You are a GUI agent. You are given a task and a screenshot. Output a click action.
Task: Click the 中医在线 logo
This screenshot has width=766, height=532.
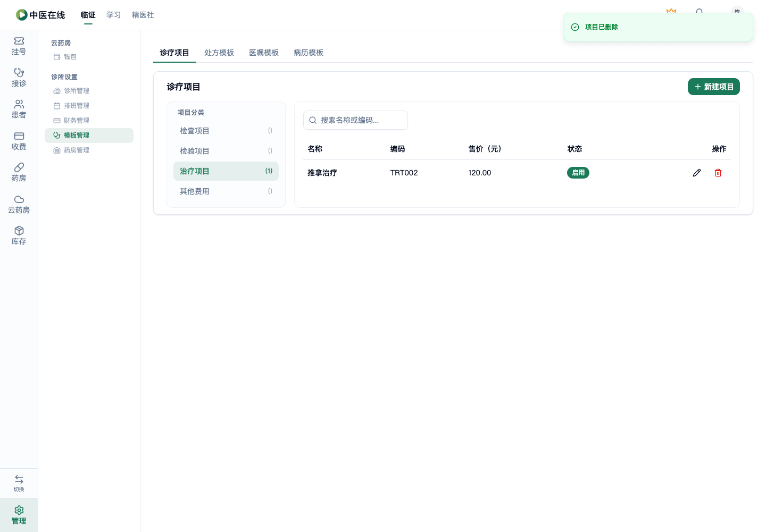[x=40, y=15]
